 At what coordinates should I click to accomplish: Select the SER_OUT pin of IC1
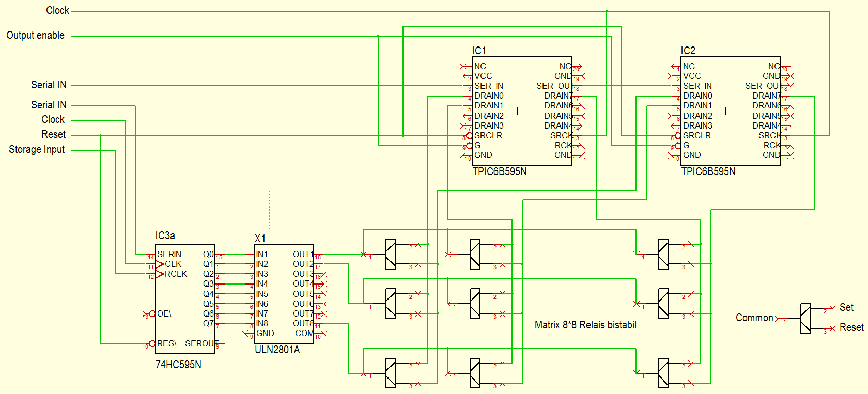point(554,86)
